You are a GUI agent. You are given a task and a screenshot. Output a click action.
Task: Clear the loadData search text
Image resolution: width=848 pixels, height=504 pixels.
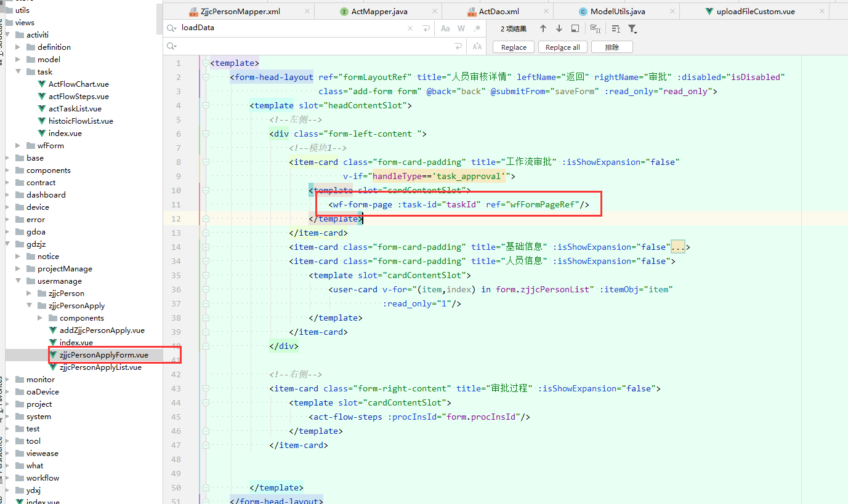coord(411,28)
